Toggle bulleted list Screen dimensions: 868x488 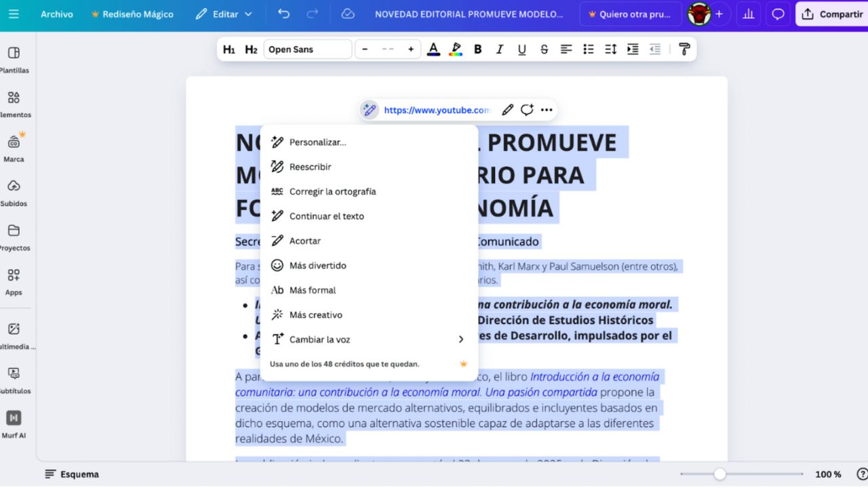[x=589, y=49]
